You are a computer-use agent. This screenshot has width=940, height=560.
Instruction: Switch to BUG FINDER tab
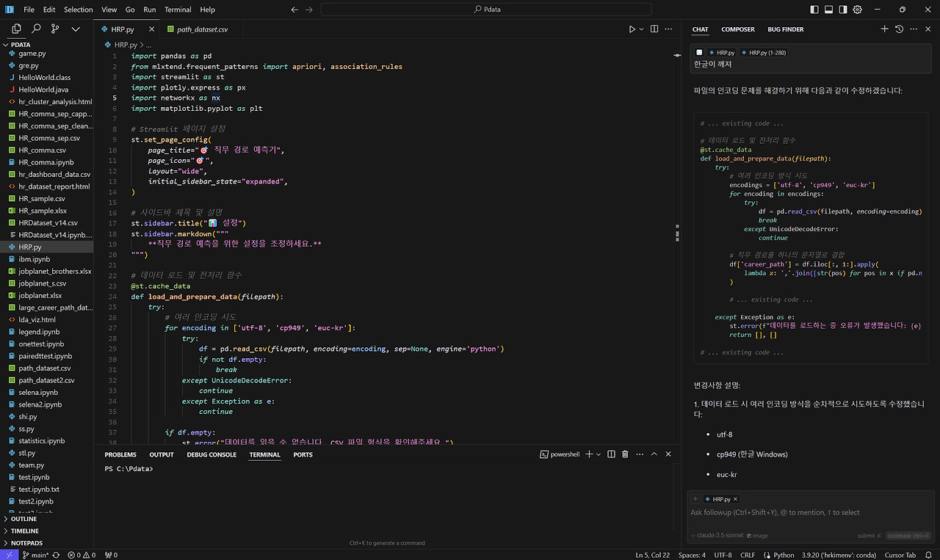click(786, 29)
